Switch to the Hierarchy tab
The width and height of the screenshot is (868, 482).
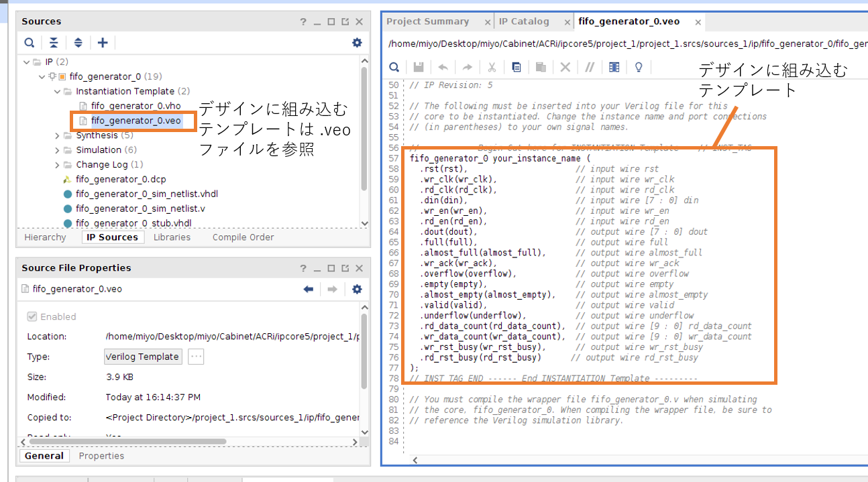45,237
